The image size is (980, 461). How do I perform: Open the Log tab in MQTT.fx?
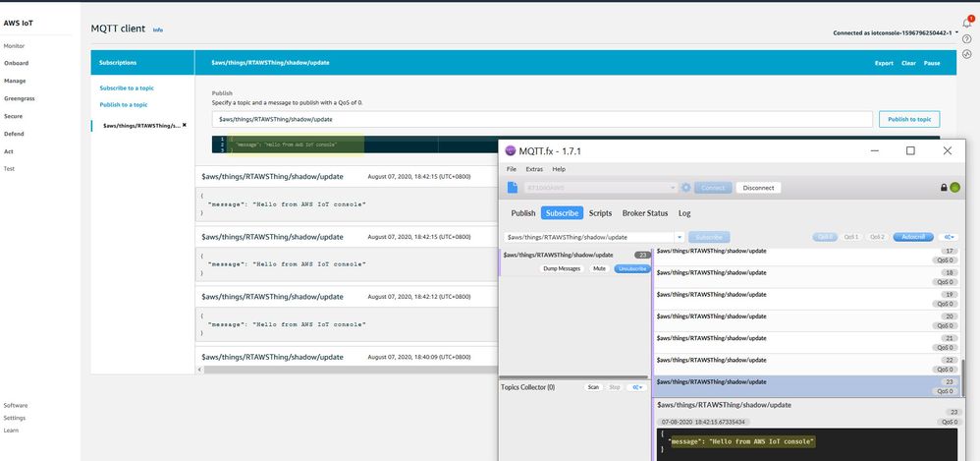(684, 213)
